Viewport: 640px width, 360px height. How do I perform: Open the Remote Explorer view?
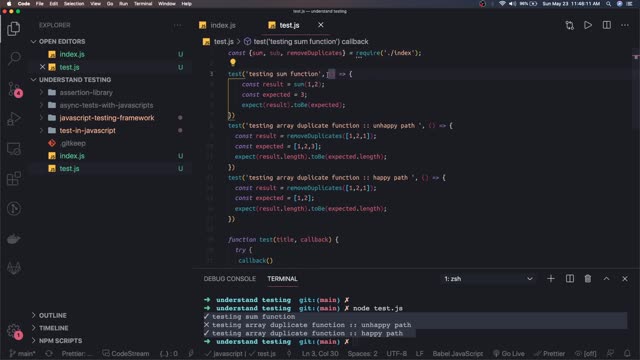[14, 149]
